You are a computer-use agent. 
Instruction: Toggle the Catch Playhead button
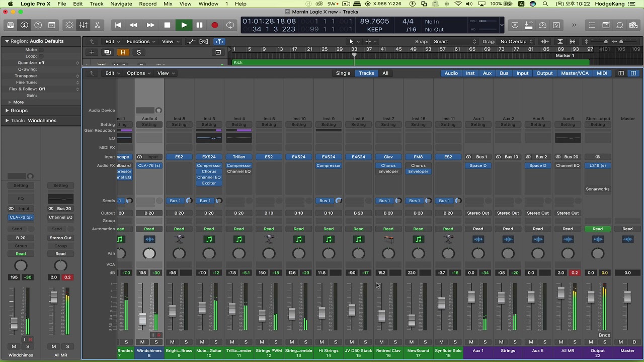(x=219, y=42)
